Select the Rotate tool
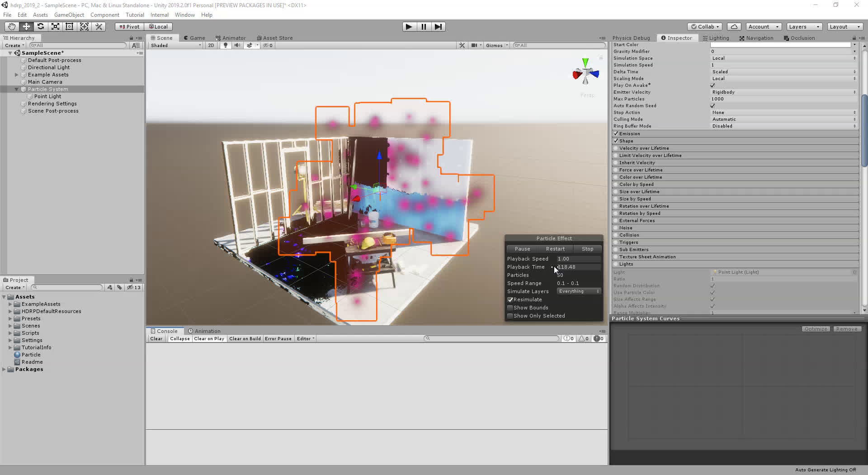 pyautogui.click(x=41, y=27)
